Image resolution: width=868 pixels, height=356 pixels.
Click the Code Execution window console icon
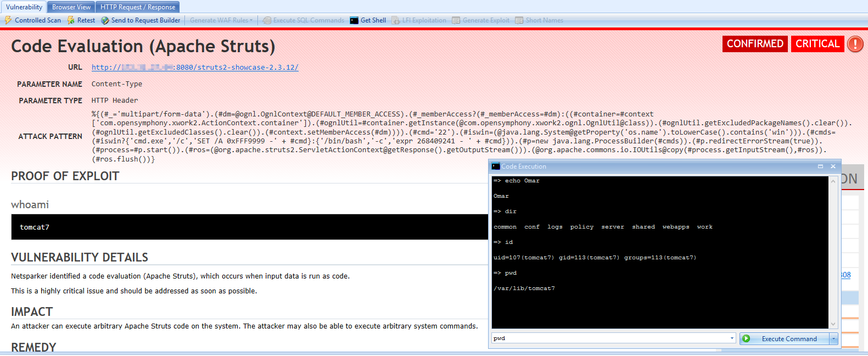(x=496, y=166)
